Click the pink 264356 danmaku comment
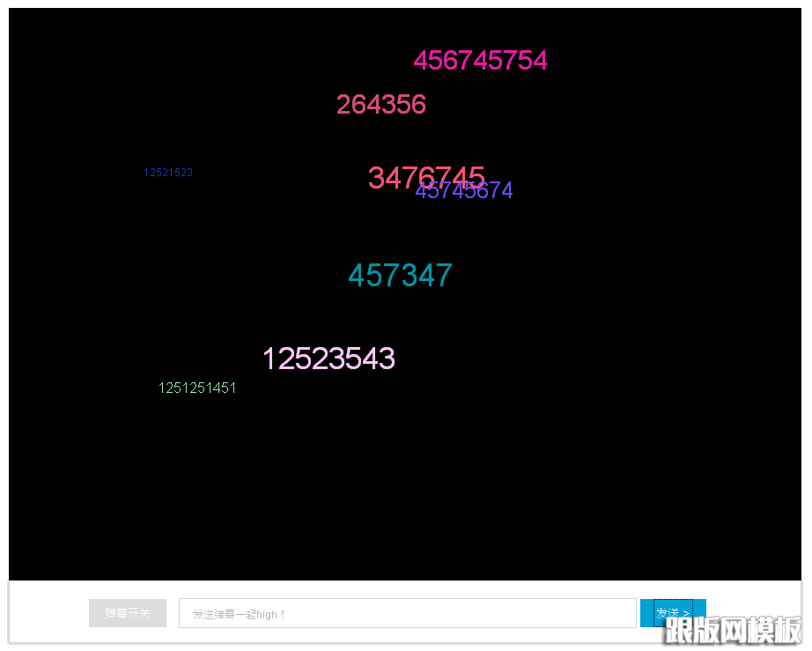The width and height of the screenshot is (812, 651). pyautogui.click(x=380, y=105)
